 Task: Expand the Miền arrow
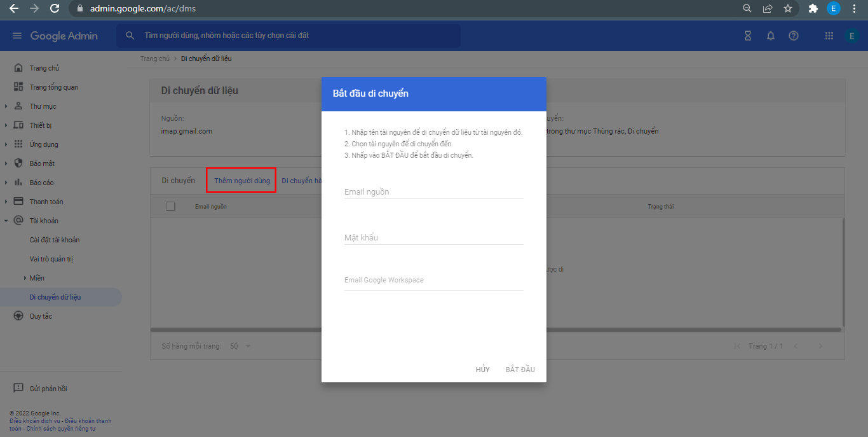[x=25, y=278]
